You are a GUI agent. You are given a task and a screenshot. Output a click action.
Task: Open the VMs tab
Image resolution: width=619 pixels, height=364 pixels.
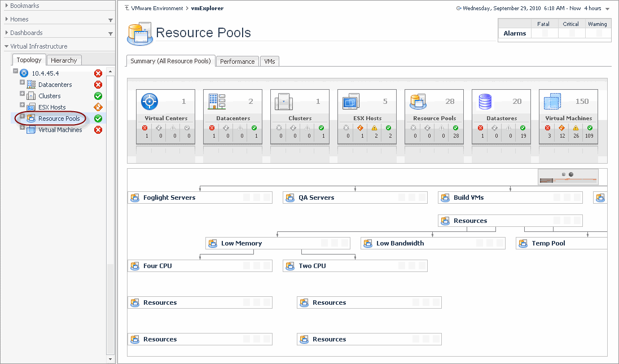pyautogui.click(x=270, y=62)
